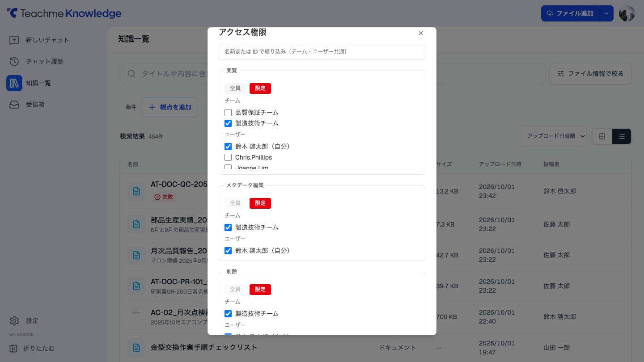Open new chat icon in sidebar
Screen dimensions: 644x362
pyautogui.click(x=14, y=40)
